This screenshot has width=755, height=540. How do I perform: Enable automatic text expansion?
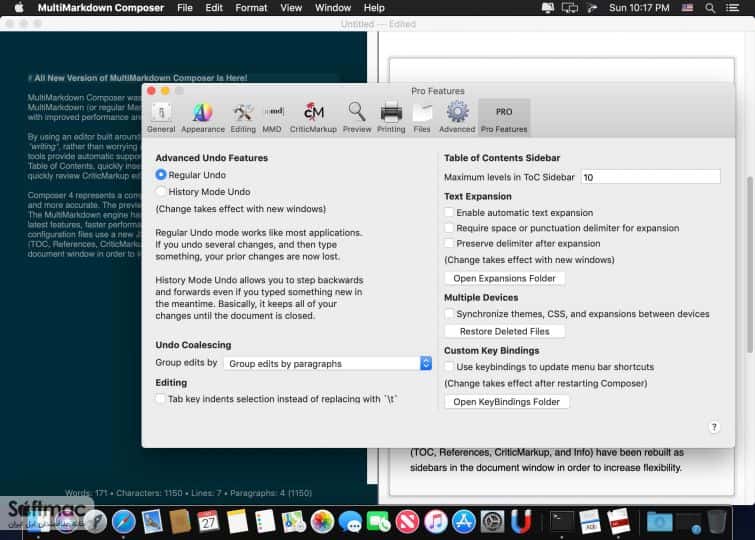[x=449, y=212]
